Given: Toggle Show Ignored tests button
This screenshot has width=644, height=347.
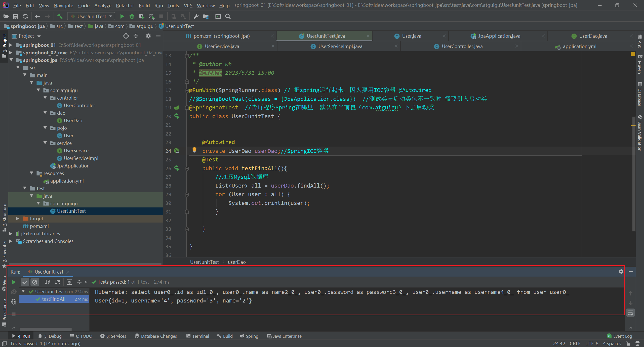Looking at the screenshot, I should coord(35,282).
